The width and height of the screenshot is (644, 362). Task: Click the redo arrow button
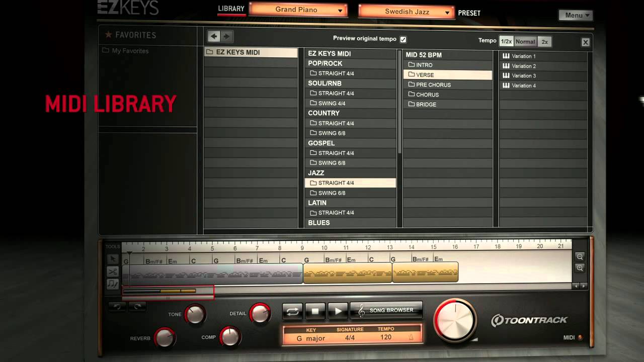coord(137,306)
